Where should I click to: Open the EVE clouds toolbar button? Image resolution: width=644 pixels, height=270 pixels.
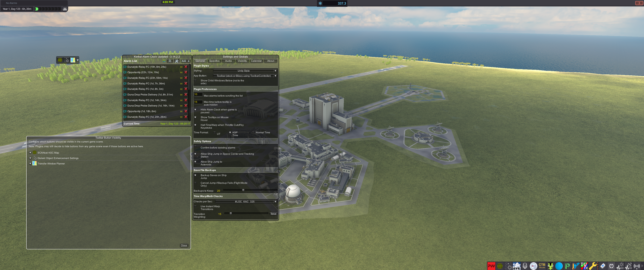[x=517, y=266]
